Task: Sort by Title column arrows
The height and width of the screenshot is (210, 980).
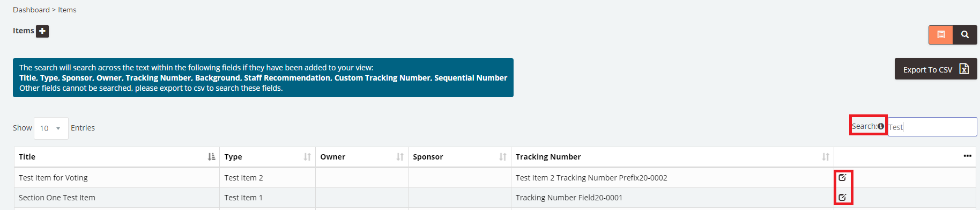Action: click(212, 157)
